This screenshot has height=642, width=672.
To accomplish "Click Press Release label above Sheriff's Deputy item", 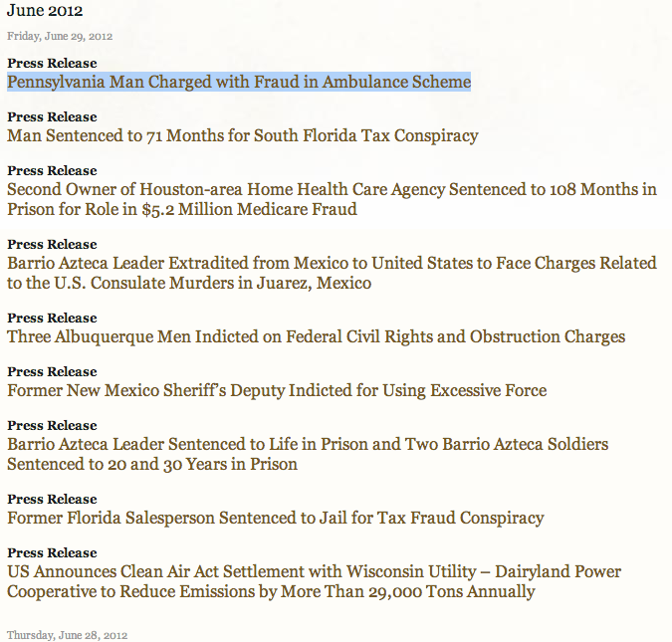I will [52, 371].
